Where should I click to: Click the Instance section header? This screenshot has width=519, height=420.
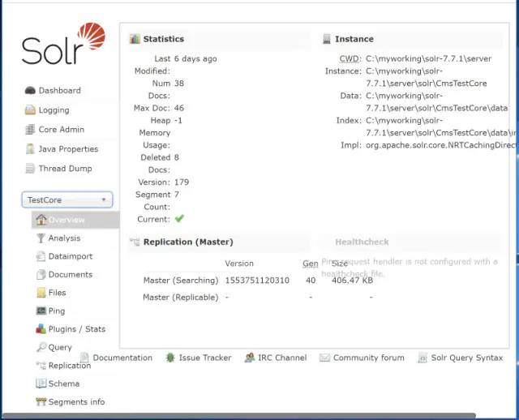pos(354,39)
